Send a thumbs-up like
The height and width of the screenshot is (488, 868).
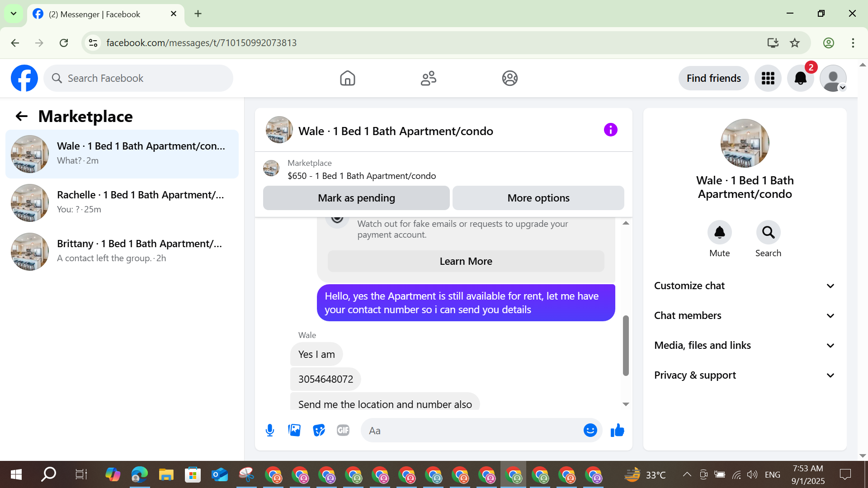(617, 431)
